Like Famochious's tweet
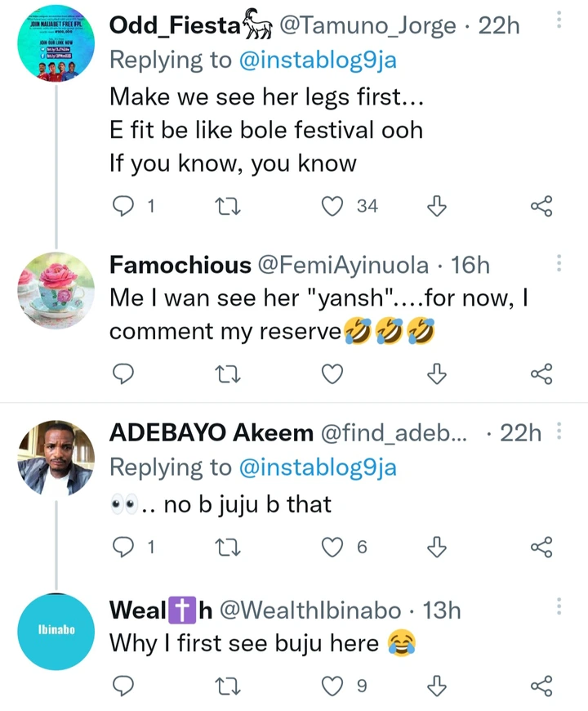Image resolution: width=588 pixels, height=711 pixels. [x=332, y=373]
